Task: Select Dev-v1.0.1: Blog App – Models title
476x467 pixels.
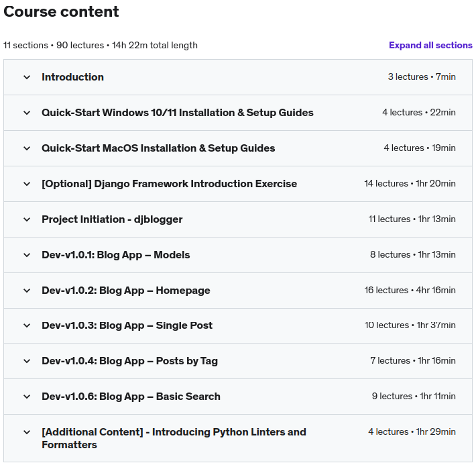Action: 116,255
